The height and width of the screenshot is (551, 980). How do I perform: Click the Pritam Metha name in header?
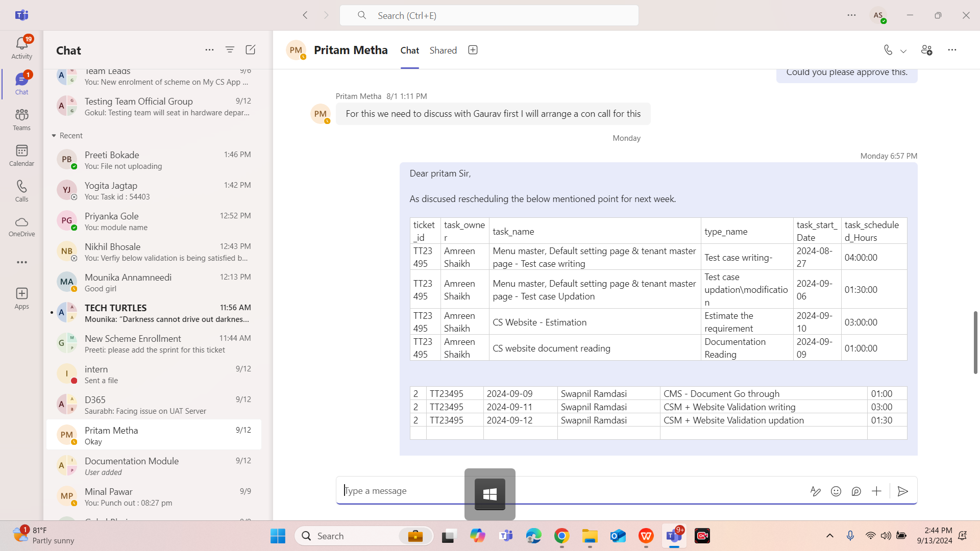[x=351, y=50]
